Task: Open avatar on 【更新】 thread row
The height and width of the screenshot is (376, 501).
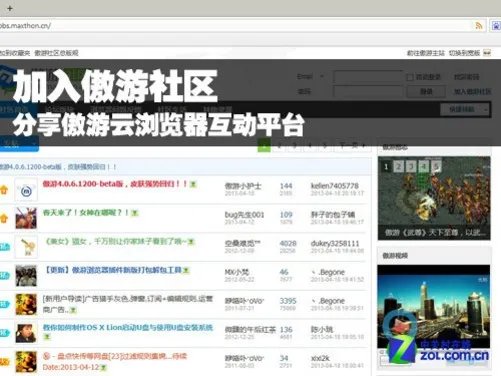Action: coord(26,276)
